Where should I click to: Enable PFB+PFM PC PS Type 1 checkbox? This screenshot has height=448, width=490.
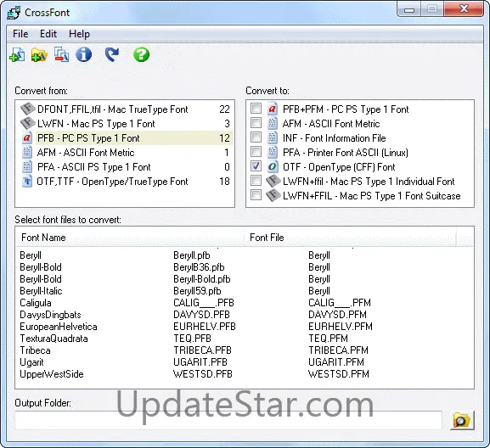point(256,109)
